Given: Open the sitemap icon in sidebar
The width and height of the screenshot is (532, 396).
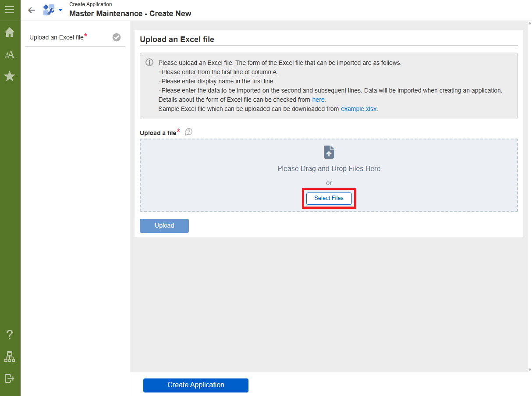Looking at the screenshot, I should (x=10, y=357).
